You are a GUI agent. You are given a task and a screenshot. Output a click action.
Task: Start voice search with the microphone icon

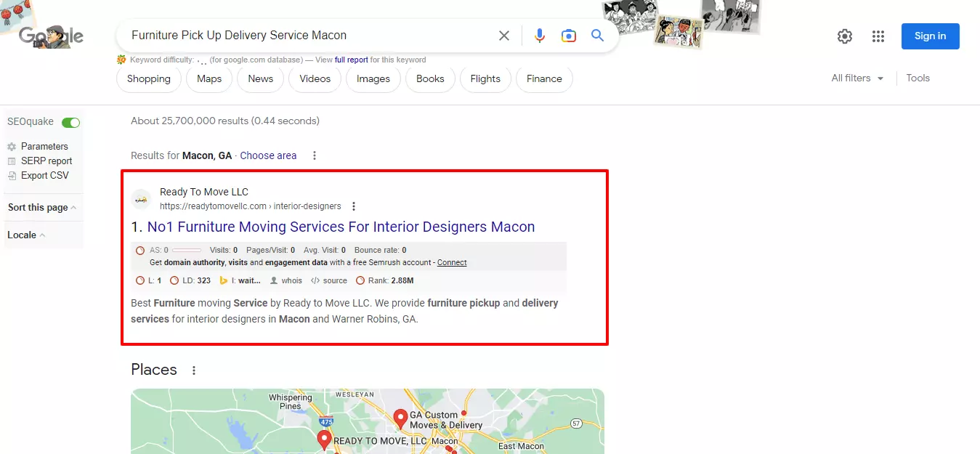pyautogui.click(x=539, y=36)
